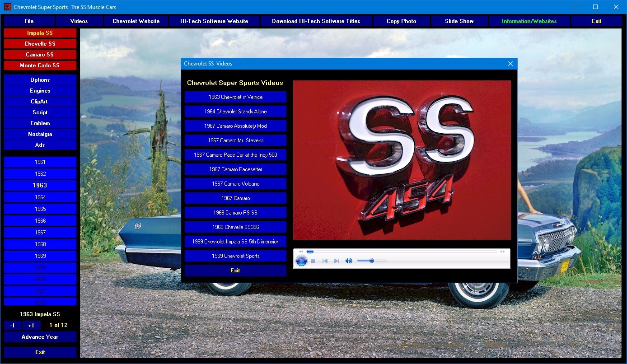Open the Emblem category
Image resolution: width=627 pixels, height=364 pixels.
click(x=40, y=123)
